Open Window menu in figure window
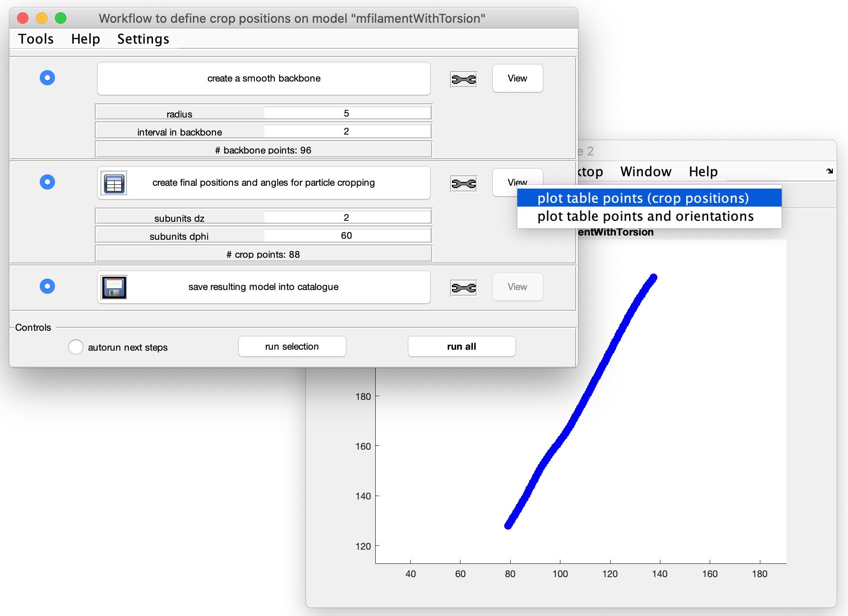 tap(646, 172)
